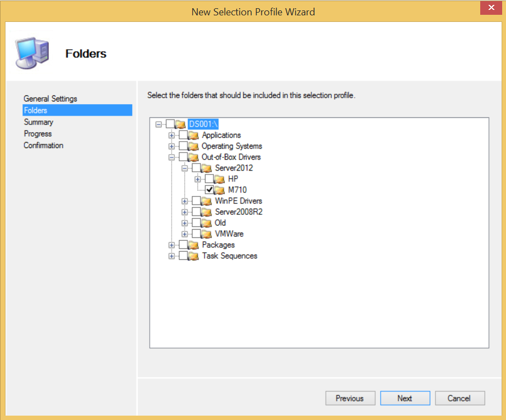The image size is (506, 420).
Task: Select the M710 tree label
Action: [x=237, y=190]
